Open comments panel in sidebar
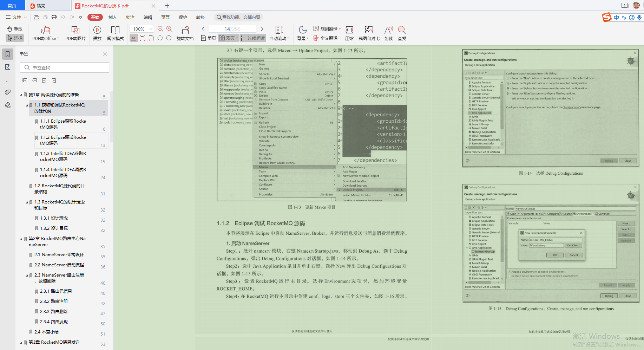The image size is (644, 350). pyautogui.click(x=8, y=80)
